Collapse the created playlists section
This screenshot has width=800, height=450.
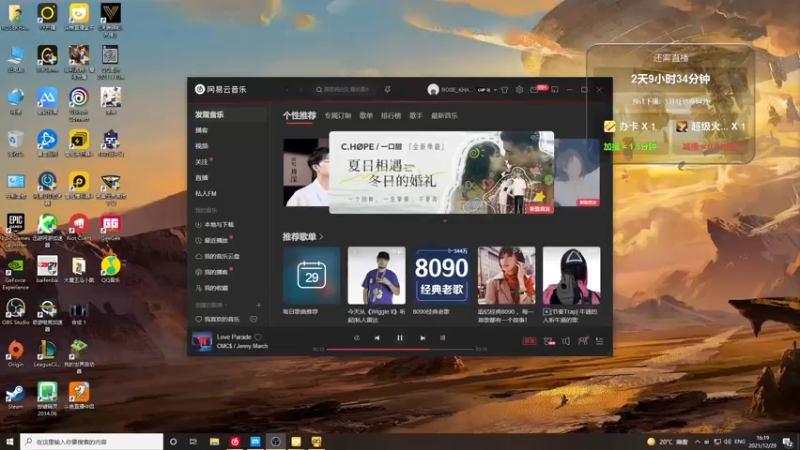pyautogui.click(x=211, y=305)
